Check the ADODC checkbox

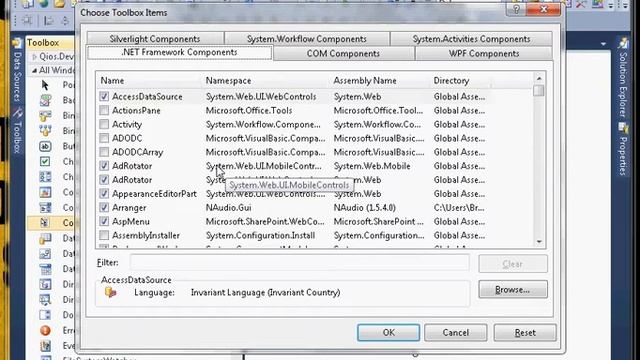[104, 138]
